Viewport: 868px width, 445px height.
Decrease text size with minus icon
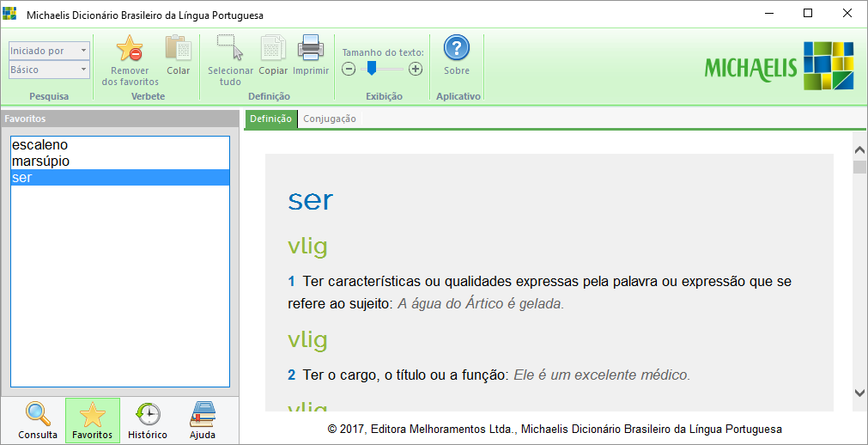[x=348, y=69]
